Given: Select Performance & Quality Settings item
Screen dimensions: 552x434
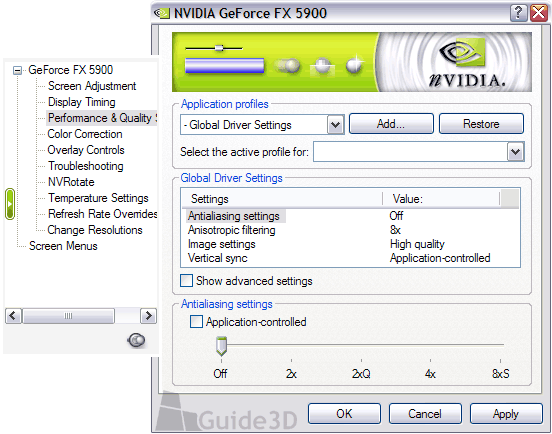Looking at the screenshot, I should 102,118.
